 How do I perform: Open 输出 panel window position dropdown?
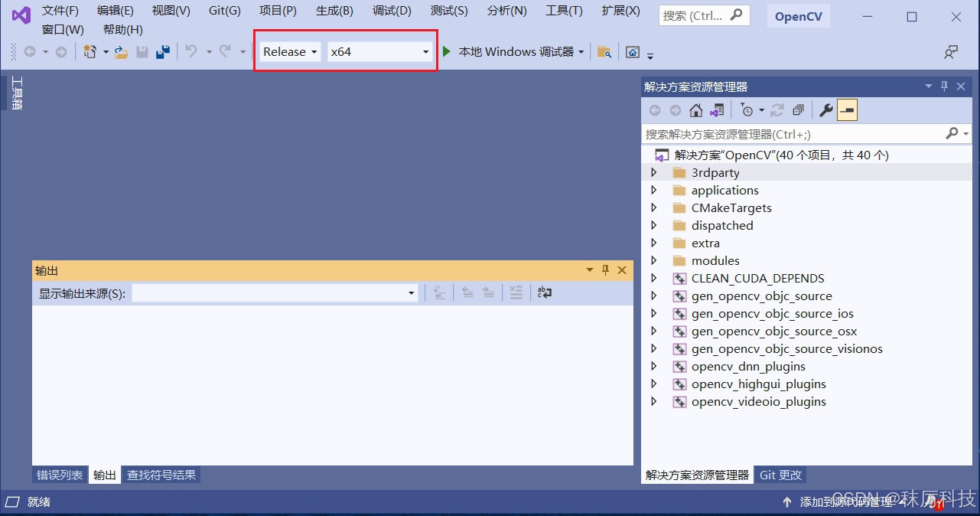[589, 270]
